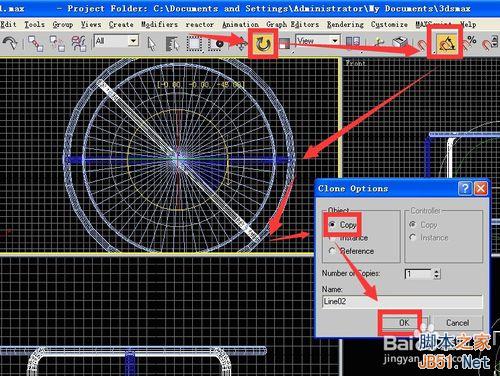The width and height of the screenshot is (500, 376).
Task: Activate the Select and Rotate tool
Action: coord(263,44)
